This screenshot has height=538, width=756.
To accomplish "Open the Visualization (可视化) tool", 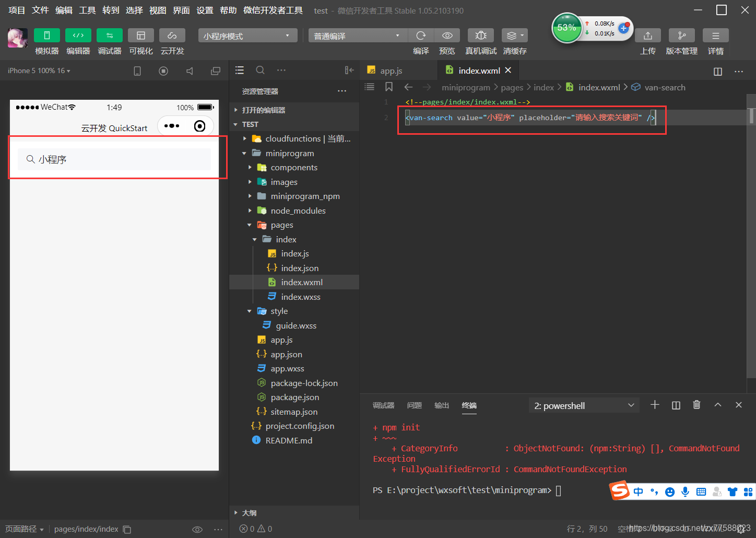I will (x=141, y=35).
